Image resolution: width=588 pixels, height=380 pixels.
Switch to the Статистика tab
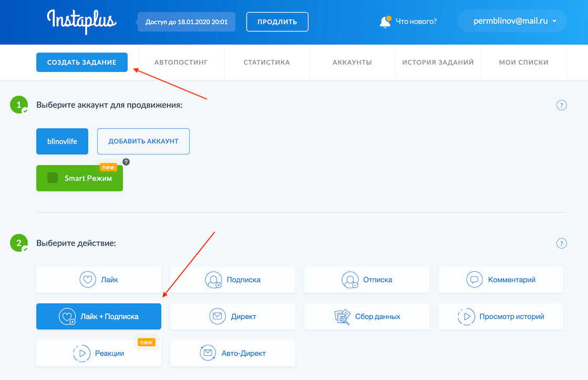(266, 62)
